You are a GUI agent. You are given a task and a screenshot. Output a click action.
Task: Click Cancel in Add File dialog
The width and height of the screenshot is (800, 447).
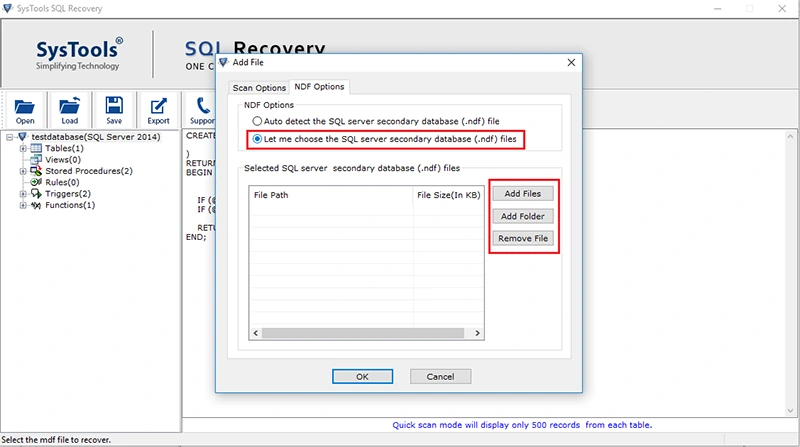coord(440,377)
